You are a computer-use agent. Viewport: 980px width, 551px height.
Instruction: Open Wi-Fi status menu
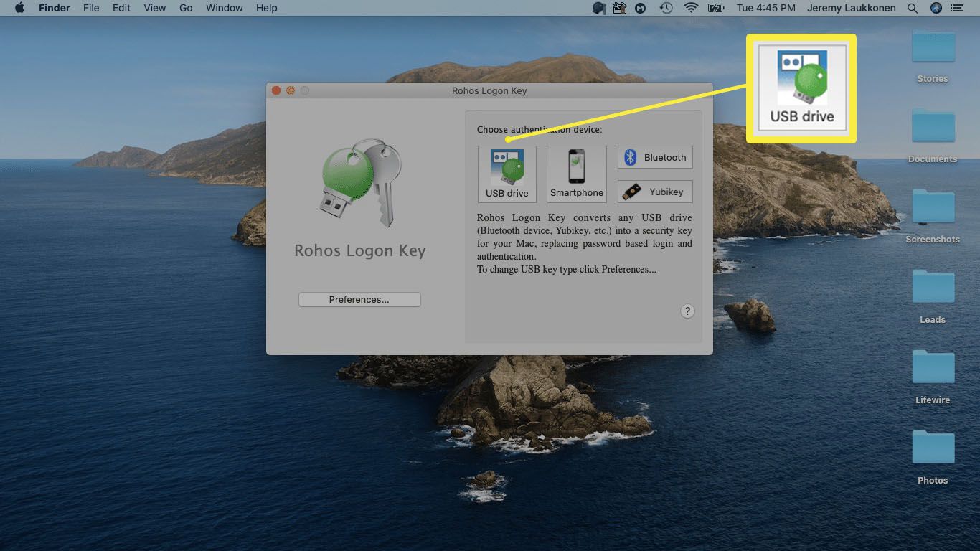click(x=691, y=8)
